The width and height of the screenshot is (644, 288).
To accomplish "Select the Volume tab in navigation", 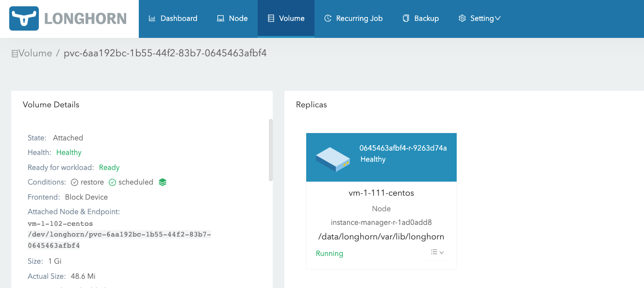I will tap(286, 18).
